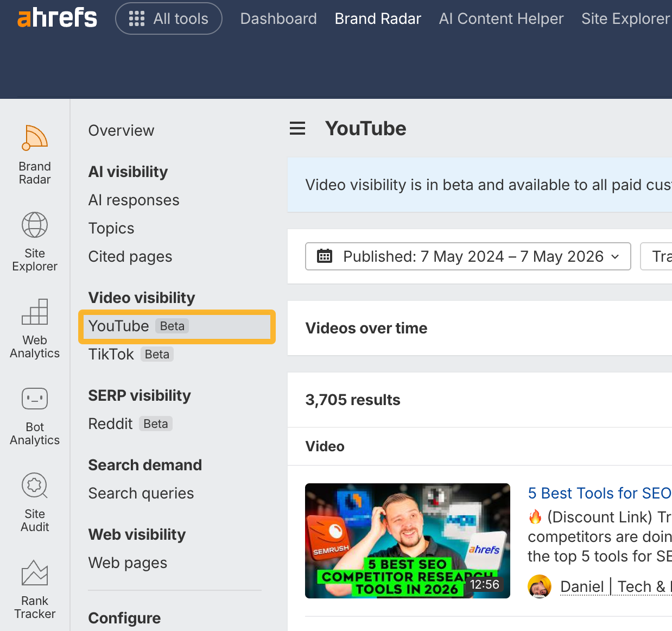Click the Daniel channel avatar

pyautogui.click(x=540, y=586)
